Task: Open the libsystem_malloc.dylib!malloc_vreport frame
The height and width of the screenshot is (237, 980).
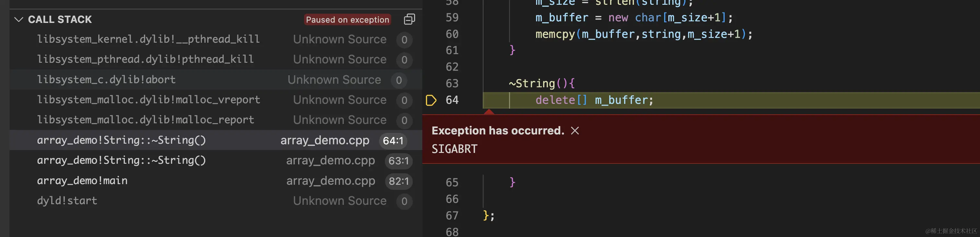Action: click(x=148, y=100)
